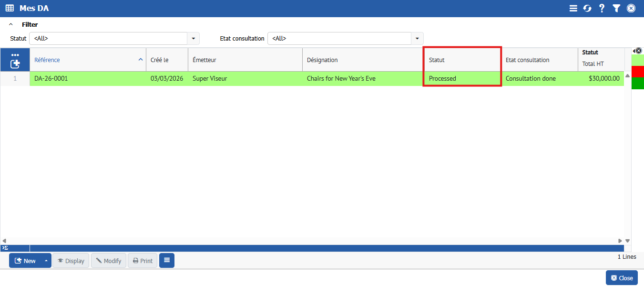Click the funnel filter icon in title bar
Image resolution: width=644 pixels, height=286 pixels.
click(x=616, y=8)
